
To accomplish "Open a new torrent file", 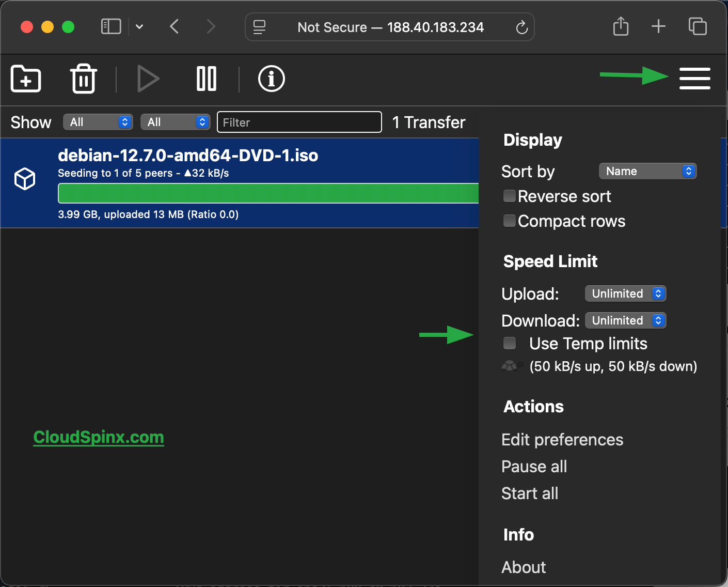I will [x=25, y=79].
